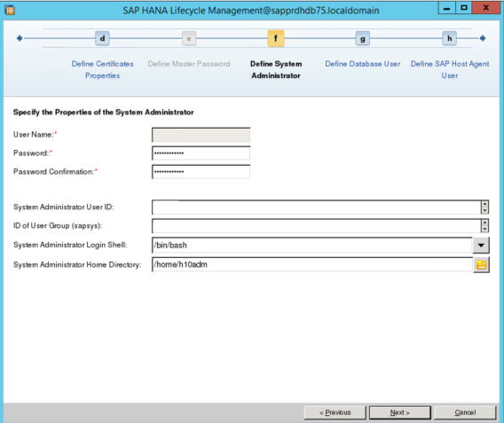Click 'Specify the Properties of the System Administrator' heading
This screenshot has height=423, width=504.
(103, 112)
